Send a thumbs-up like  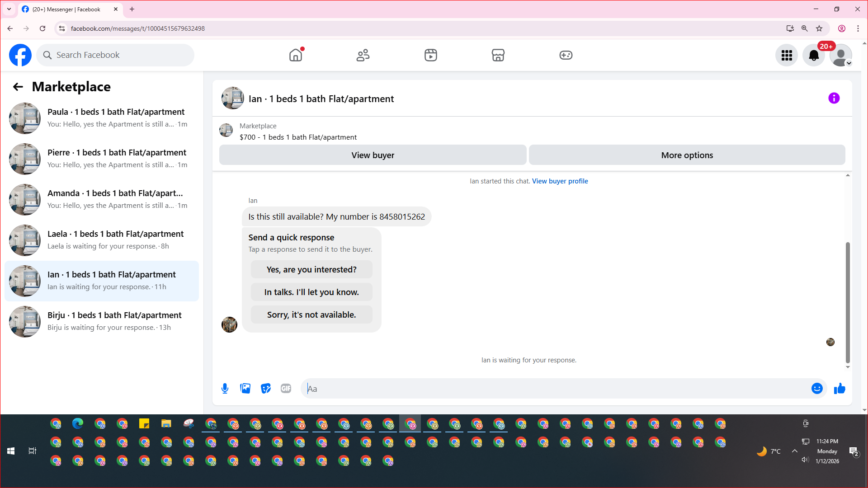tap(840, 389)
